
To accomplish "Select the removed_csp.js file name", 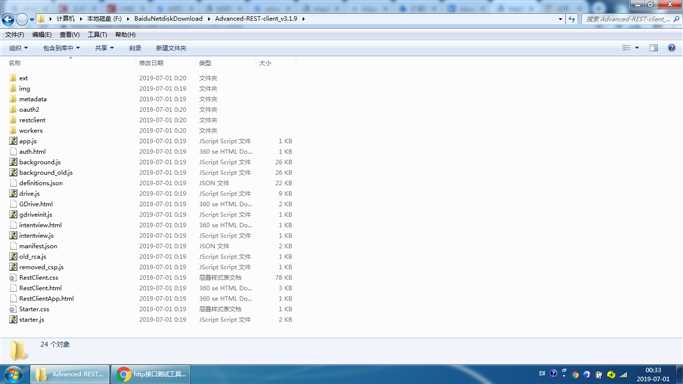I will click(41, 267).
